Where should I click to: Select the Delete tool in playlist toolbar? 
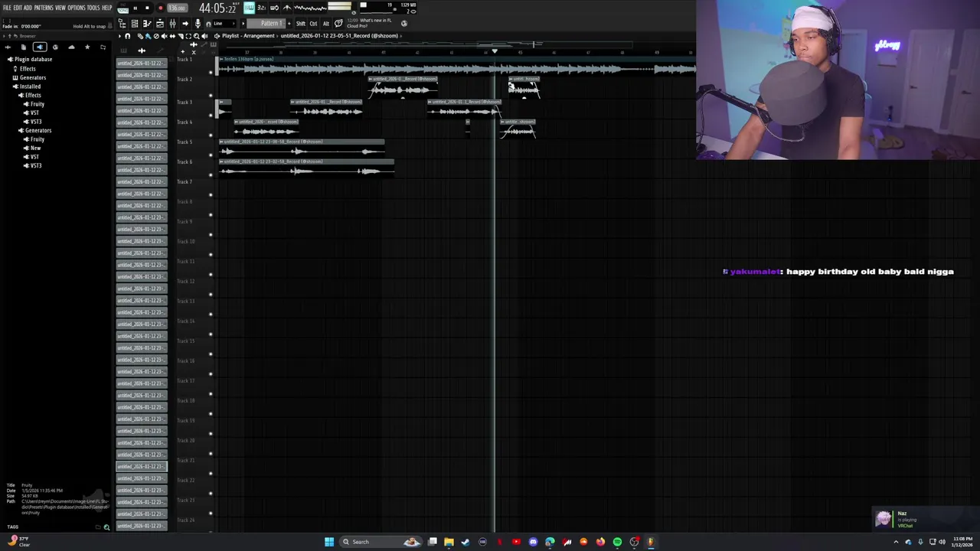point(156,36)
